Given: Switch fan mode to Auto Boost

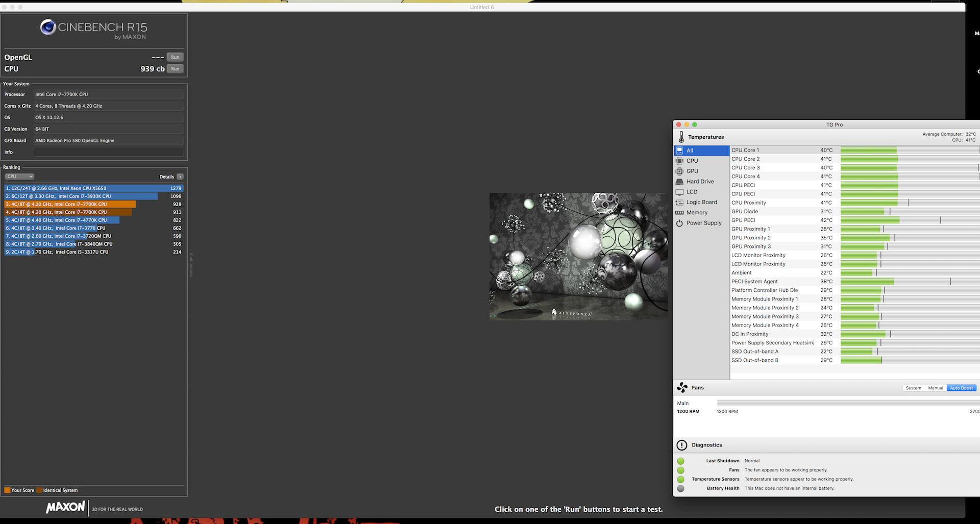Looking at the screenshot, I should pyautogui.click(x=962, y=388).
